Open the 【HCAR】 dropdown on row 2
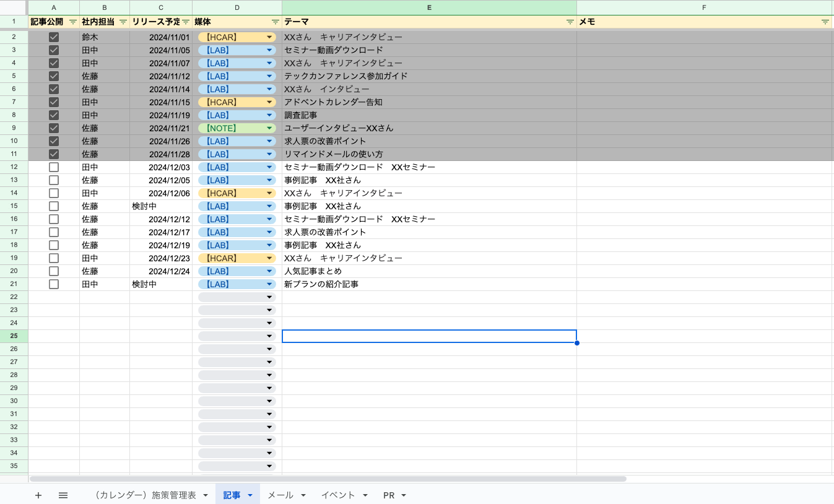Viewport: 834px width, 504px height. tap(269, 37)
